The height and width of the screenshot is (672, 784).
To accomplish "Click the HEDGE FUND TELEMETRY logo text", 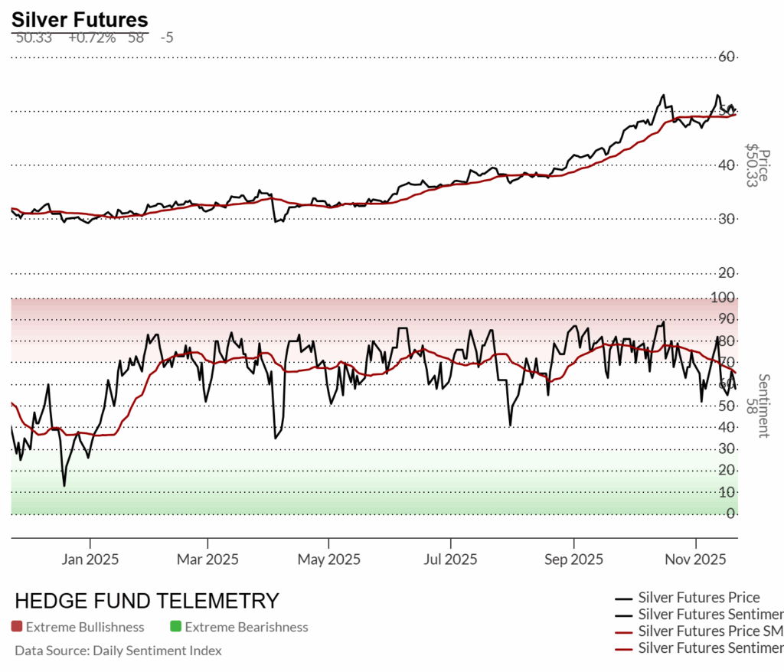I will (147, 601).
